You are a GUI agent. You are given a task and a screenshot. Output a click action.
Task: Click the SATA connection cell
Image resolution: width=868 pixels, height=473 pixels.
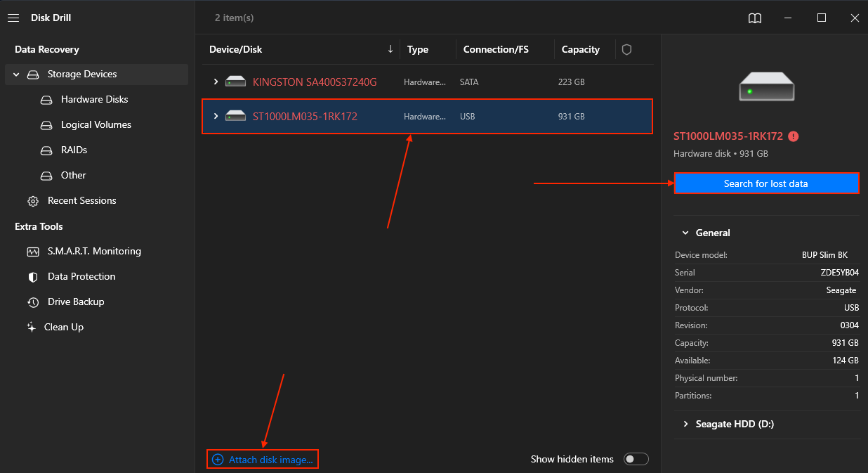pos(469,82)
